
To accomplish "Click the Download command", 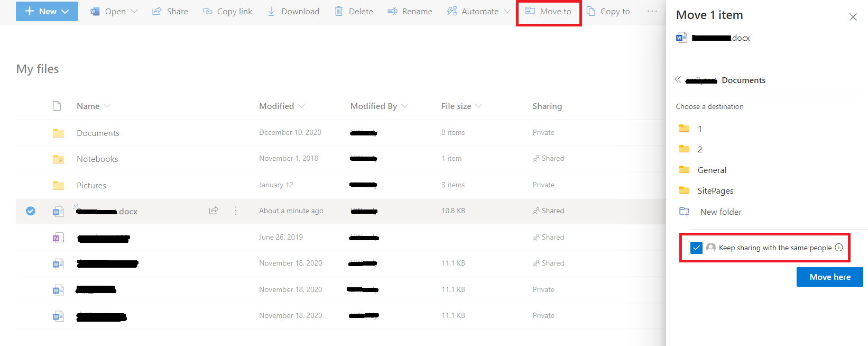I will 293,11.
